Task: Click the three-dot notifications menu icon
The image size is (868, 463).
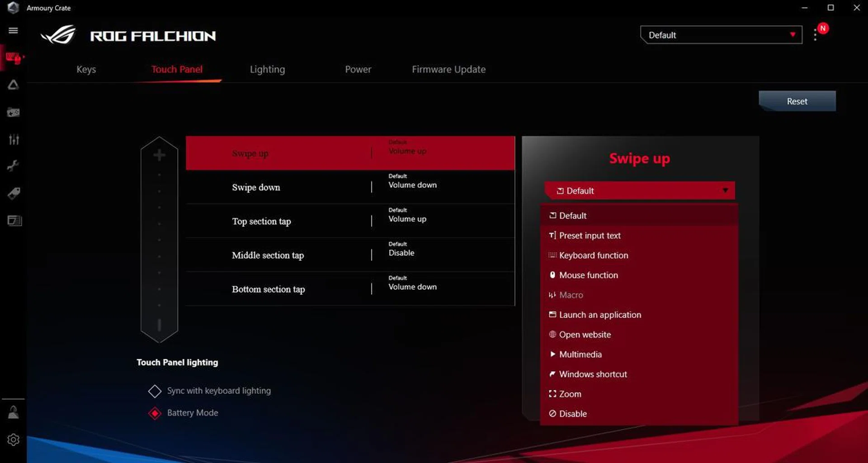Action: [x=815, y=35]
